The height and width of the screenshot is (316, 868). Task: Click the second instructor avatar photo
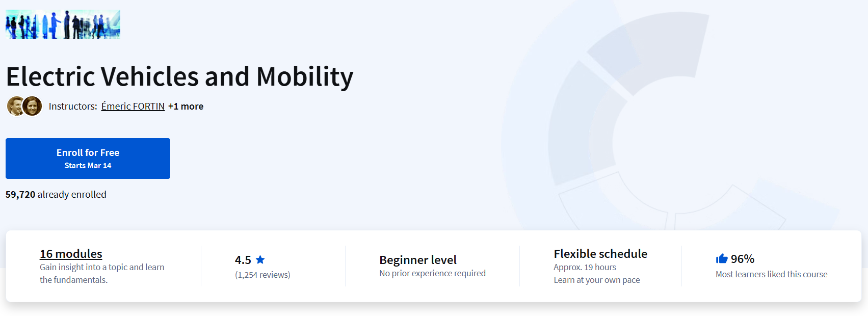click(x=33, y=106)
